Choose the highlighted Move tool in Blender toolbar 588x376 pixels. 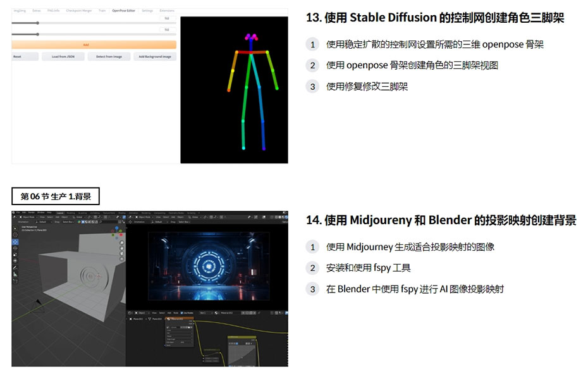coord(15,242)
